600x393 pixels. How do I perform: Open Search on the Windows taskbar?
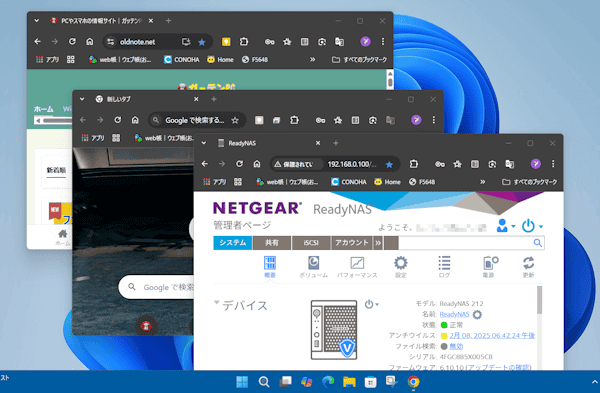tap(264, 382)
